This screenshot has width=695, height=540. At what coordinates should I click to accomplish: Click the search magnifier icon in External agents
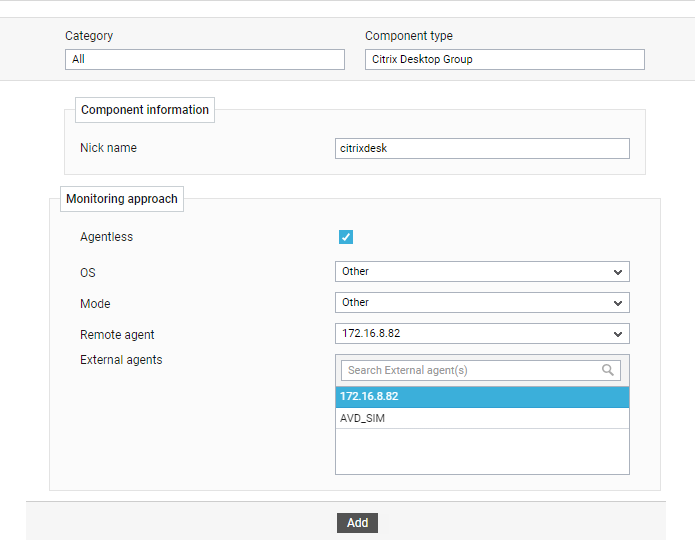608,370
